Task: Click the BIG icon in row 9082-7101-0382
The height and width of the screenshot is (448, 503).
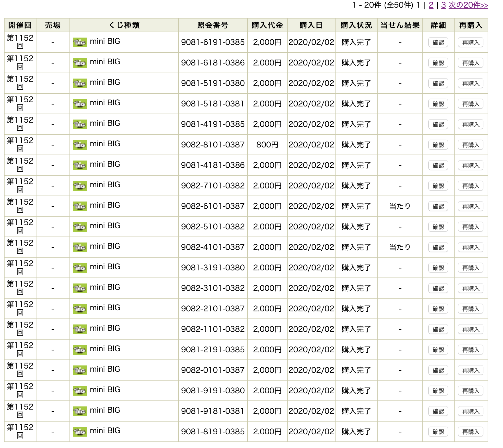Action: pos(80,186)
